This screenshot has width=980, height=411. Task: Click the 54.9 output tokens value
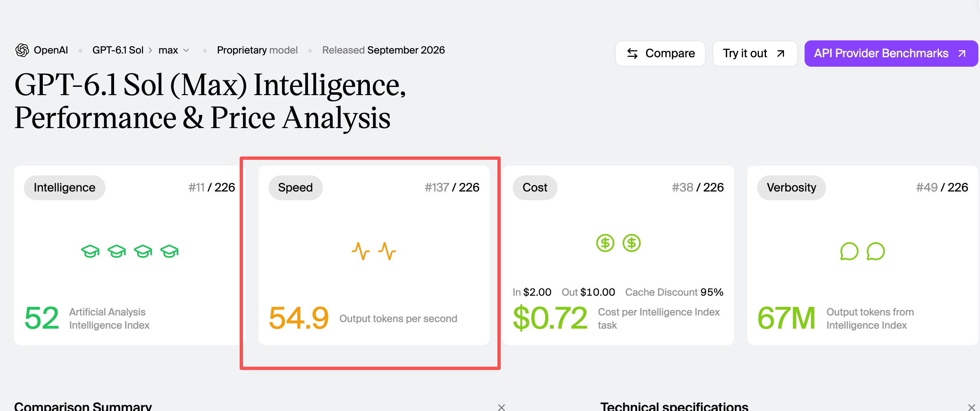point(299,318)
